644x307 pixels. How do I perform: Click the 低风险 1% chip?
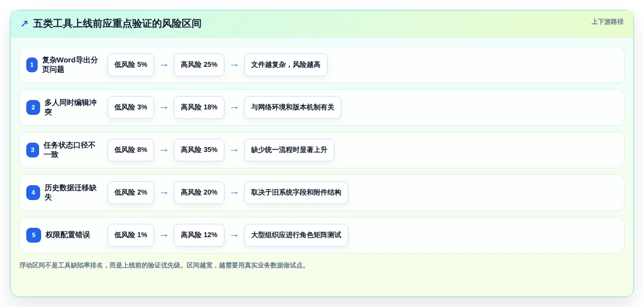pyautogui.click(x=131, y=235)
